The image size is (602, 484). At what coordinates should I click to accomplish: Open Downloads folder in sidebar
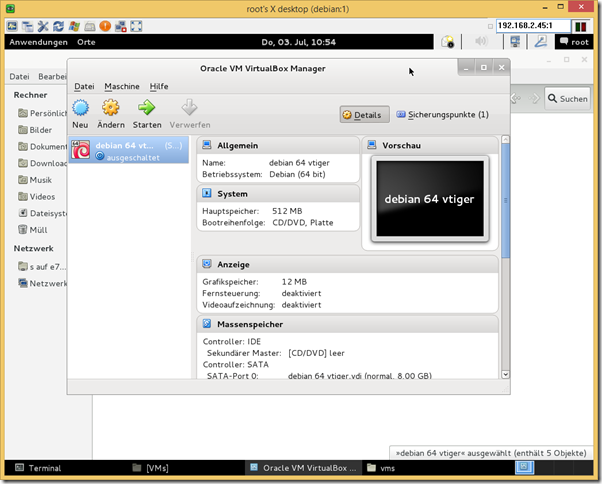point(42,163)
